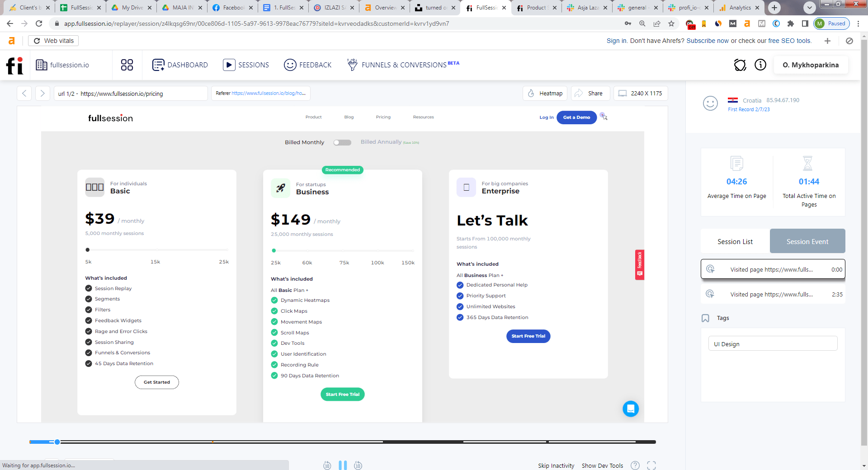This screenshot has height=470, width=868.
Task: Select the fullsession.io site selector
Action: click(x=63, y=65)
